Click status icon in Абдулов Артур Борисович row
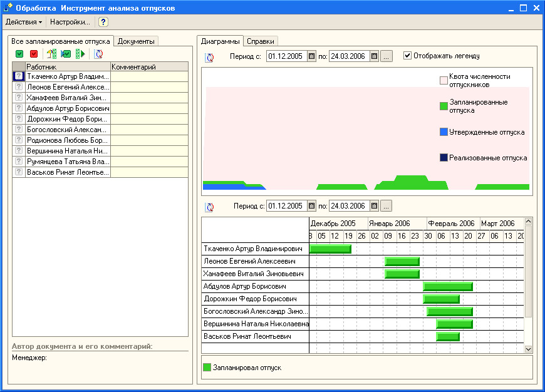The height and width of the screenshot is (392, 545). pos(19,108)
